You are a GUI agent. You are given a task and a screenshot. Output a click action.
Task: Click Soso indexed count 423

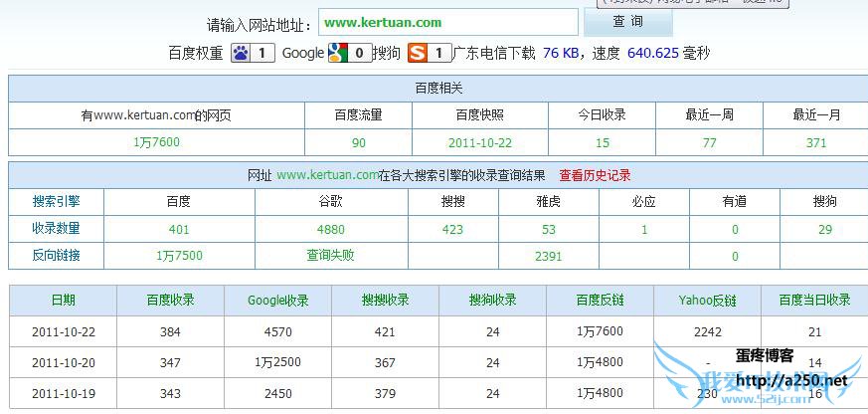click(x=452, y=230)
